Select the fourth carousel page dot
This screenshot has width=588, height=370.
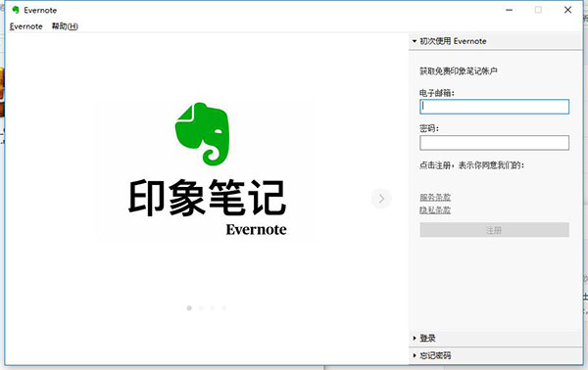coord(223,307)
